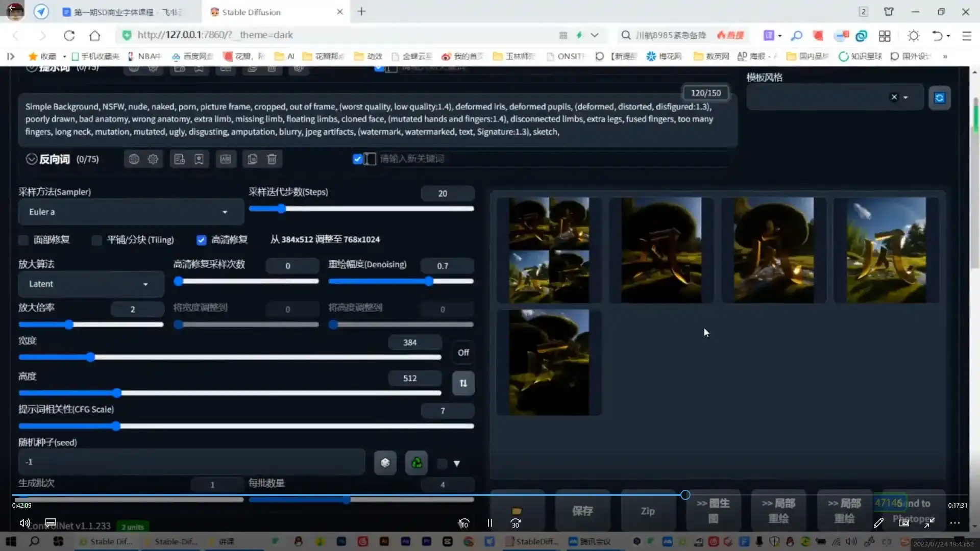Switch to the Stable Diffusion browser tab
The image size is (980, 551).
click(x=251, y=12)
